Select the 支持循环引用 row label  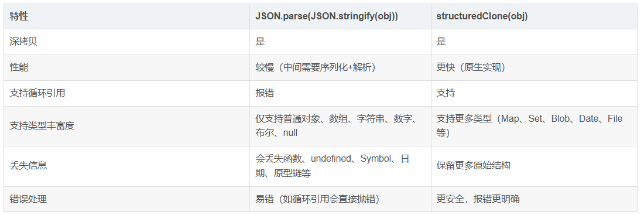point(37,93)
